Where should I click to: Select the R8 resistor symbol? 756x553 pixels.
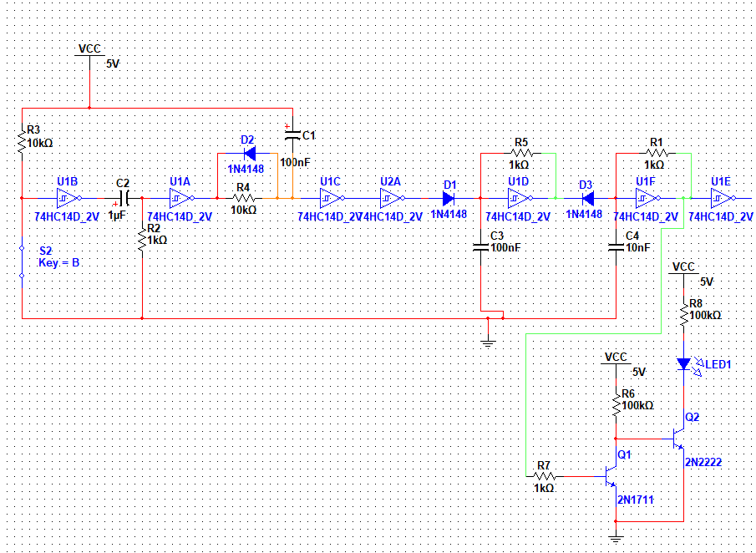coord(683,313)
